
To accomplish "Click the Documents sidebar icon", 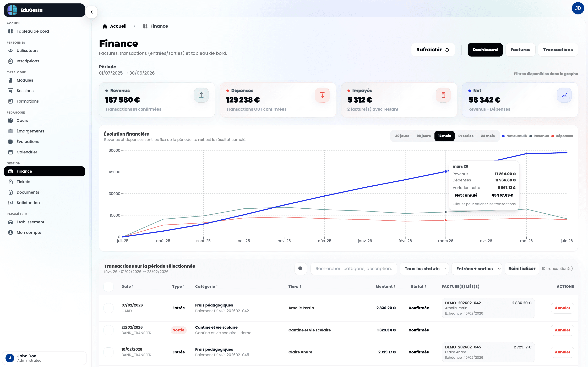I will 10,192.
